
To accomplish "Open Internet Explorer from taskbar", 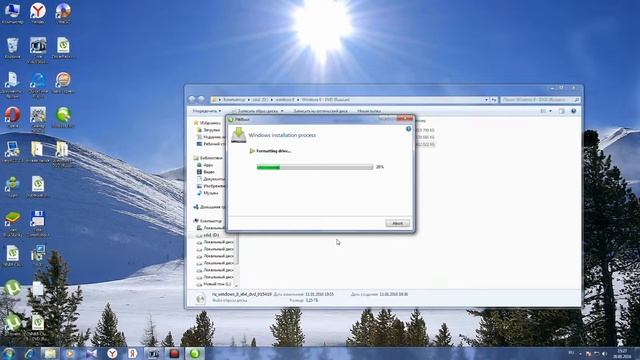I will click(x=29, y=354).
